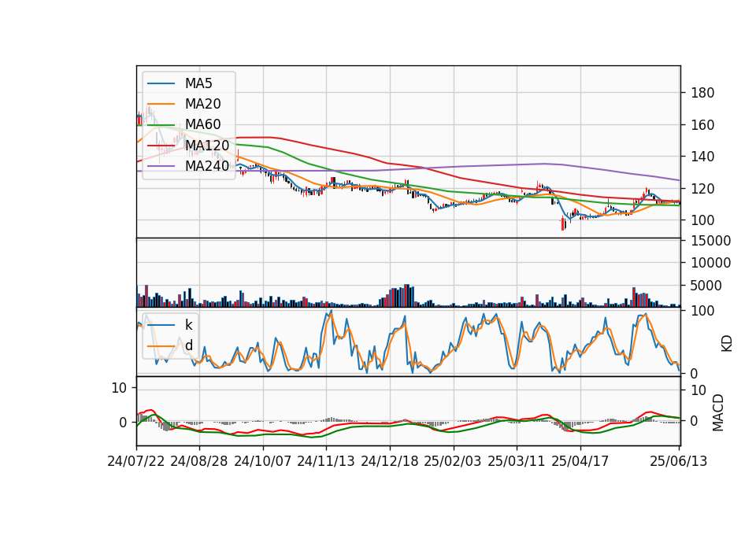Click the 160 price axis value
Image resolution: width=756 pixels, height=543 pixels.
pos(702,125)
